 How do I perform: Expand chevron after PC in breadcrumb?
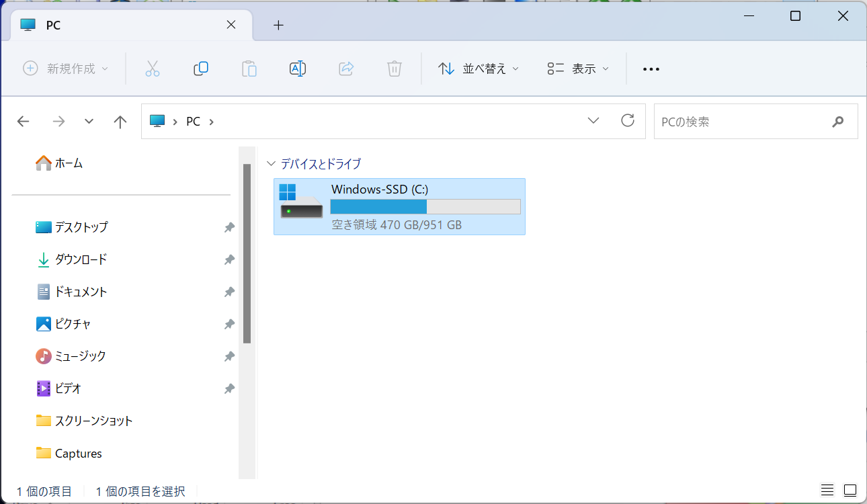coord(211,122)
